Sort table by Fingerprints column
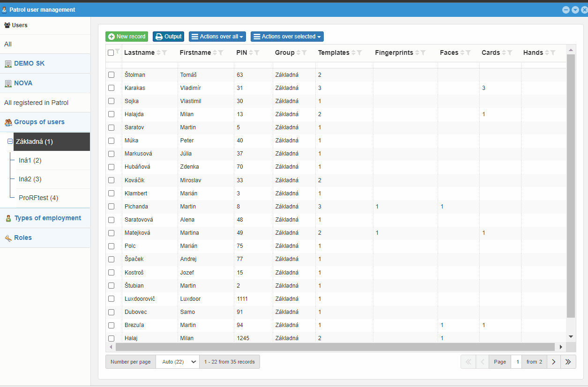 tap(417, 53)
